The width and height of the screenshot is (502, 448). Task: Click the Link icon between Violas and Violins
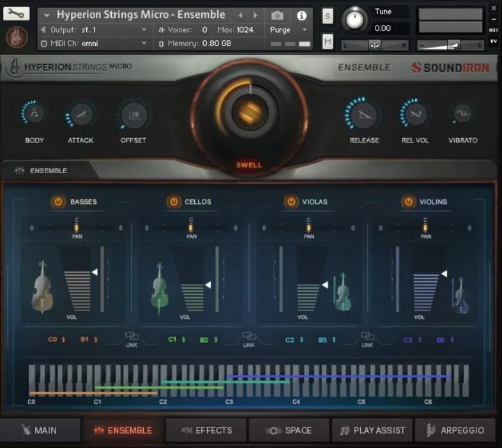click(x=367, y=336)
